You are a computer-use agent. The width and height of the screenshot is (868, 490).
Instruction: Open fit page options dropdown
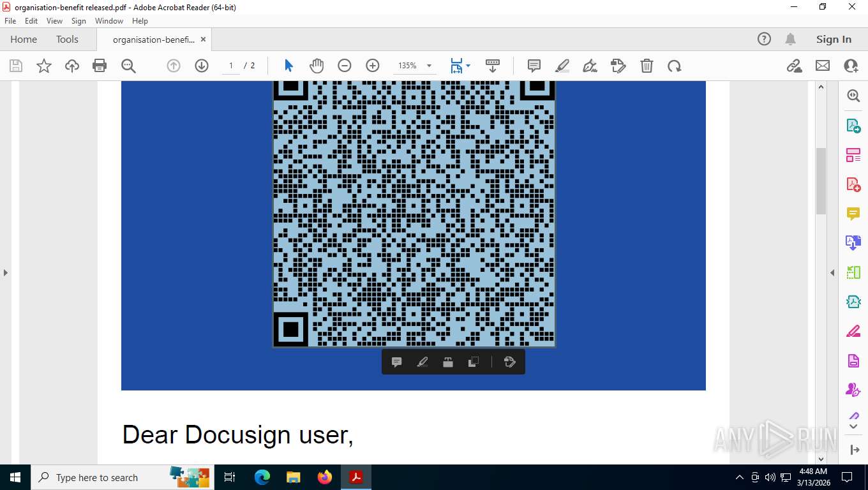click(x=468, y=66)
